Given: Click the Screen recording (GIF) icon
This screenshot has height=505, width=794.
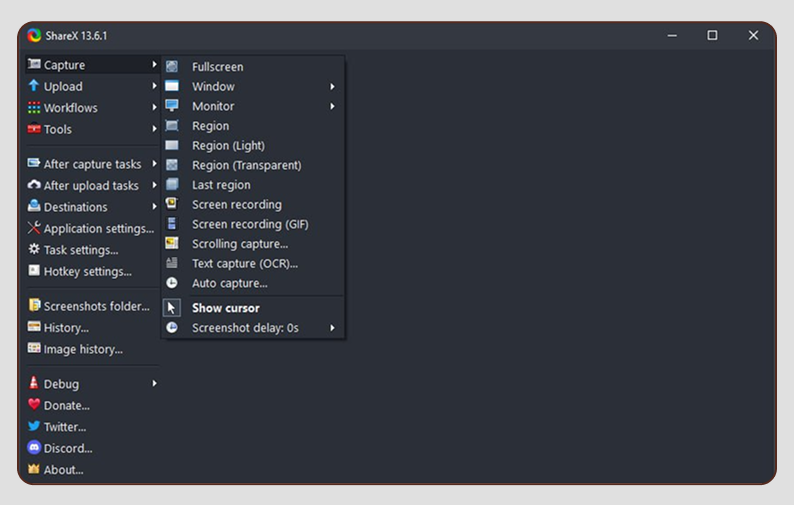Looking at the screenshot, I should click(172, 223).
